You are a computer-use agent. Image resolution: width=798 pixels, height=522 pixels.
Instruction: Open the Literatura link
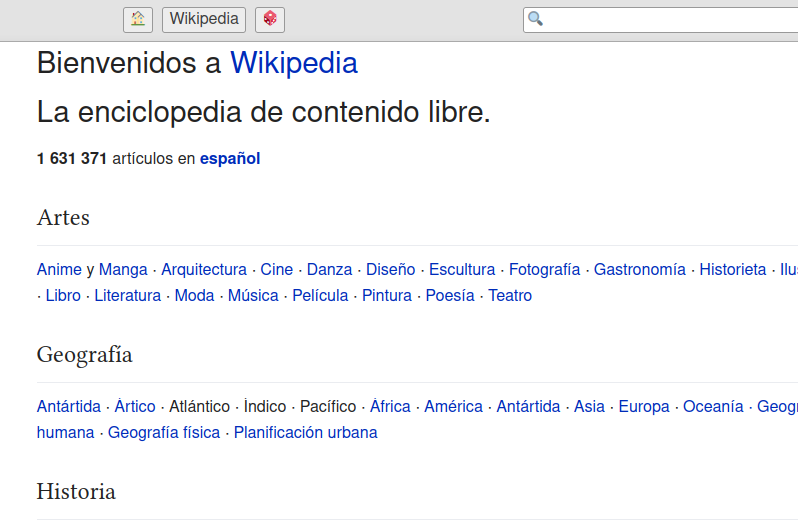click(x=128, y=295)
